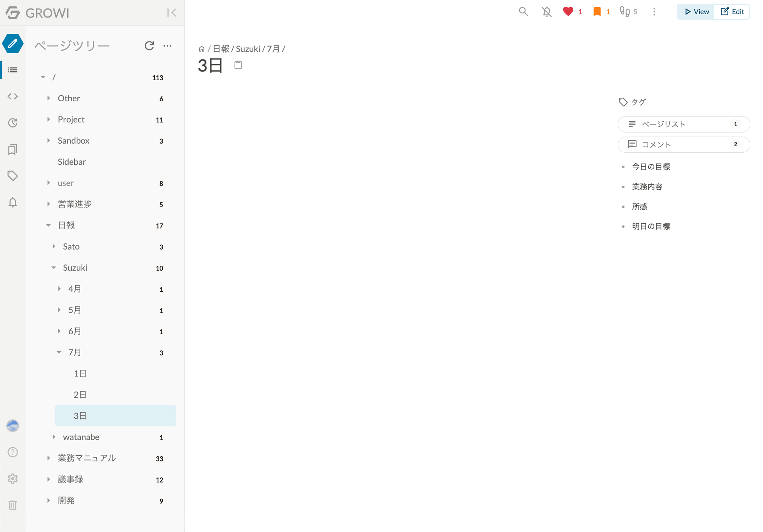Jump to 今日の目標 heading link
Image resolution: width=763 pixels, height=532 pixels.
point(651,167)
